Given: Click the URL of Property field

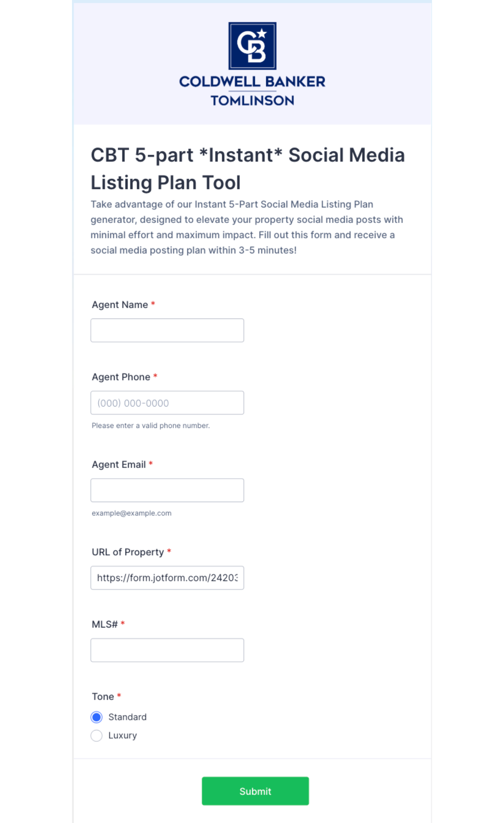Looking at the screenshot, I should (x=167, y=578).
